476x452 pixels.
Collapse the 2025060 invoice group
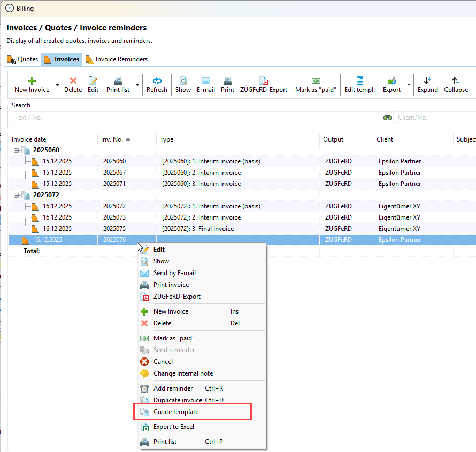tap(17, 150)
